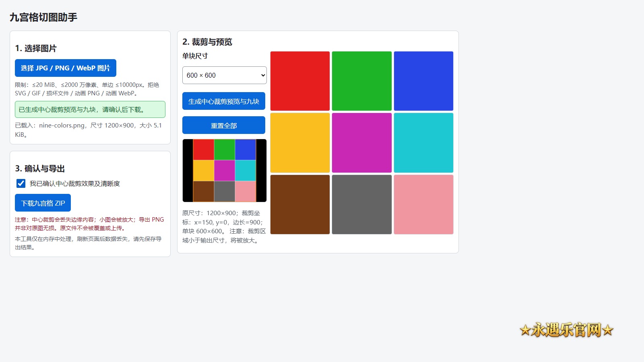Click the center-crop preview thumbnail
644x362 pixels.
click(225, 171)
